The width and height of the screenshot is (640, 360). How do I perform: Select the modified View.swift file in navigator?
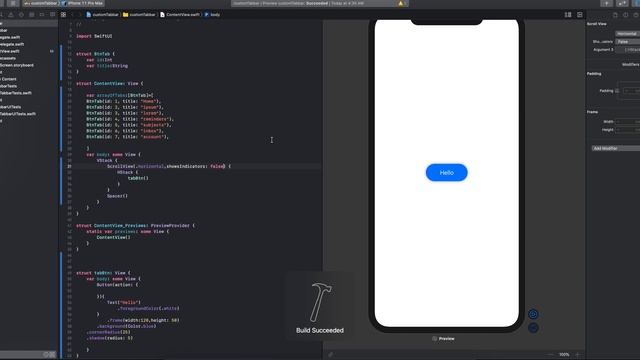[x=10, y=51]
